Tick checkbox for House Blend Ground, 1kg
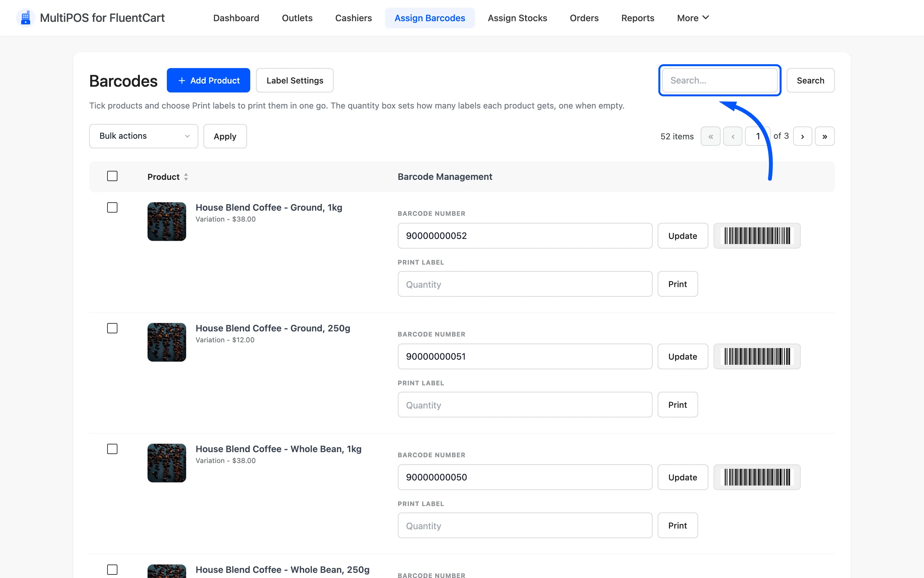Screen dimensions: 924x578 (x=112, y=207)
